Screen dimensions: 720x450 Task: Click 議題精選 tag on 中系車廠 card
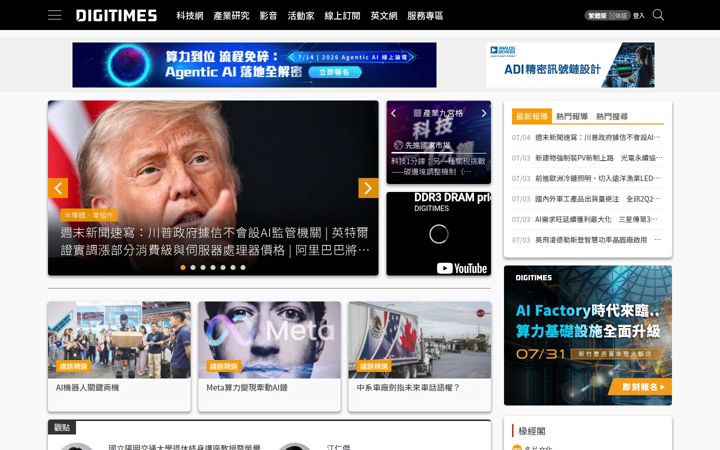click(x=374, y=366)
